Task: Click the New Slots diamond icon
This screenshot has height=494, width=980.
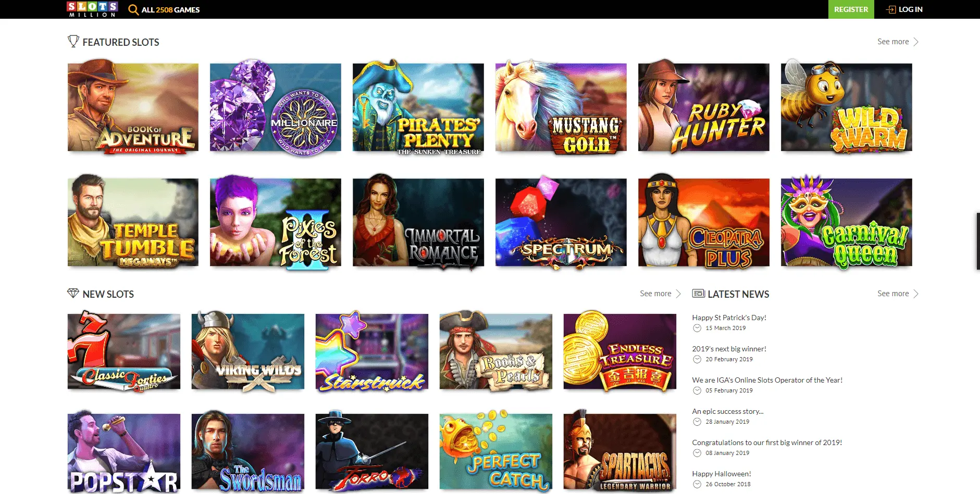Action: tap(73, 294)
